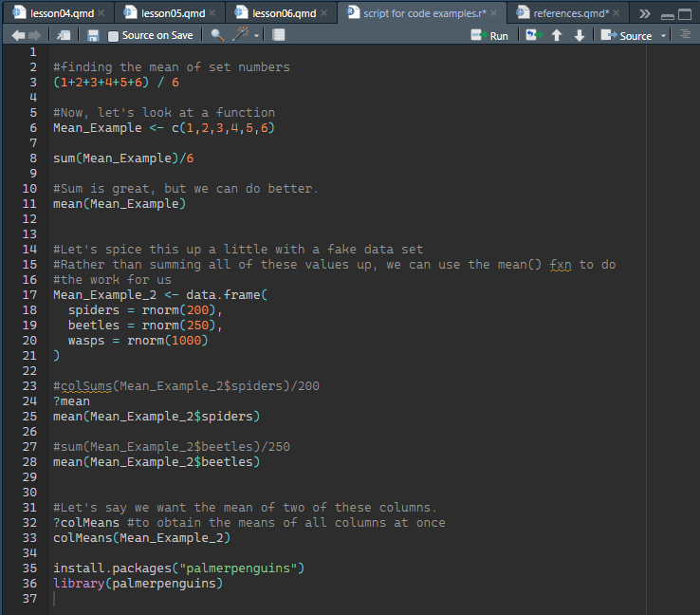Go to next section with down arrow
700x615 pixels.
579,35
